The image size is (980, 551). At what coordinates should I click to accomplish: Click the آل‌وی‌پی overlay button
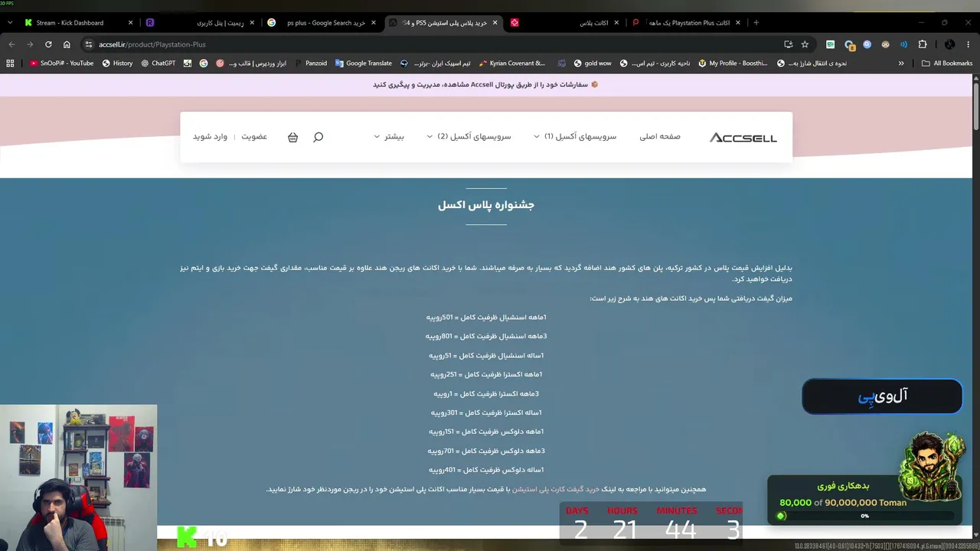pyautogui.click(x=882, y=396)
